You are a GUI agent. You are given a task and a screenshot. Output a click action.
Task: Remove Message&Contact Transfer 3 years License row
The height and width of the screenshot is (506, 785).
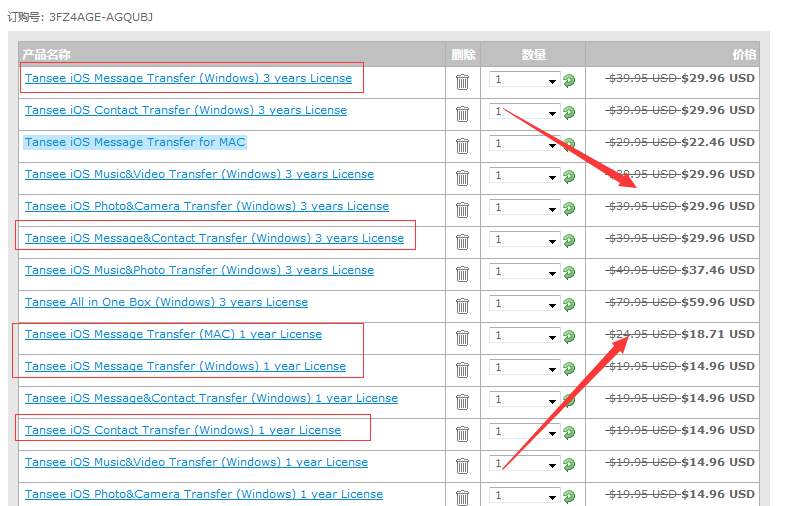pos(462,242)
